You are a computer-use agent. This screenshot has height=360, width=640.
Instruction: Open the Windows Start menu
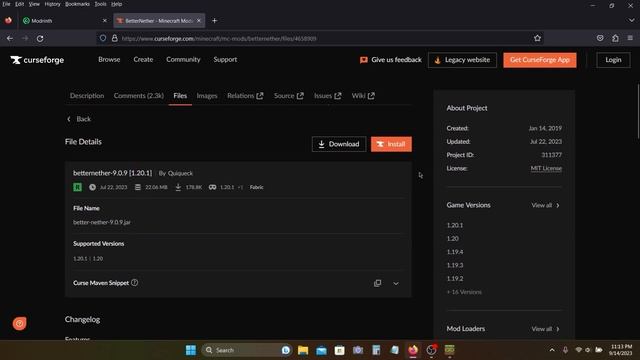pyautogui.click(x=191, y=350)
